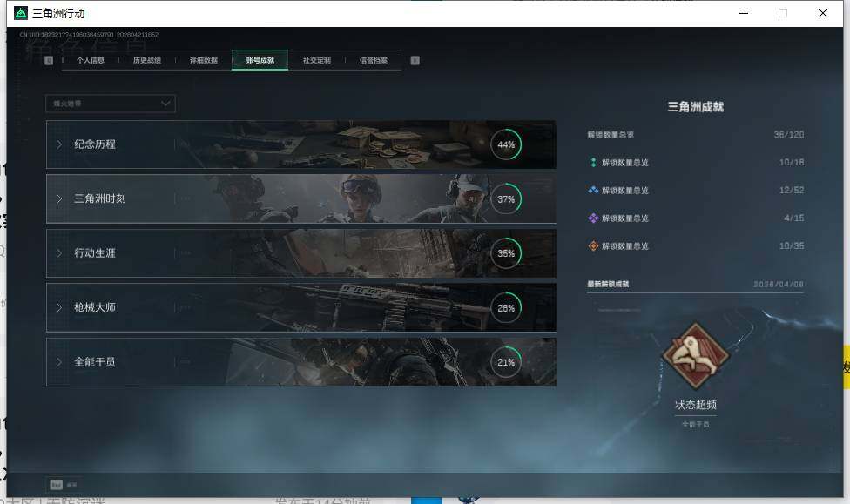Click the 行动生涯 category label
Screen dimensions: 850x504
pyautogui.click(x=95, y=253)
